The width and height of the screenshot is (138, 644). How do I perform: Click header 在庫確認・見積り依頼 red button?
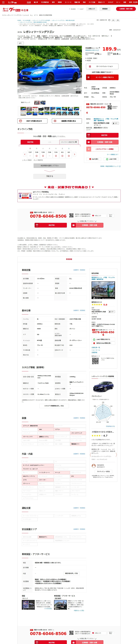click(x=126, y=9)
